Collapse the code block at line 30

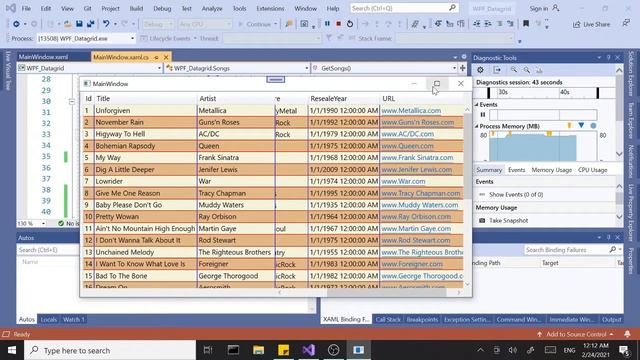point(72,101)
